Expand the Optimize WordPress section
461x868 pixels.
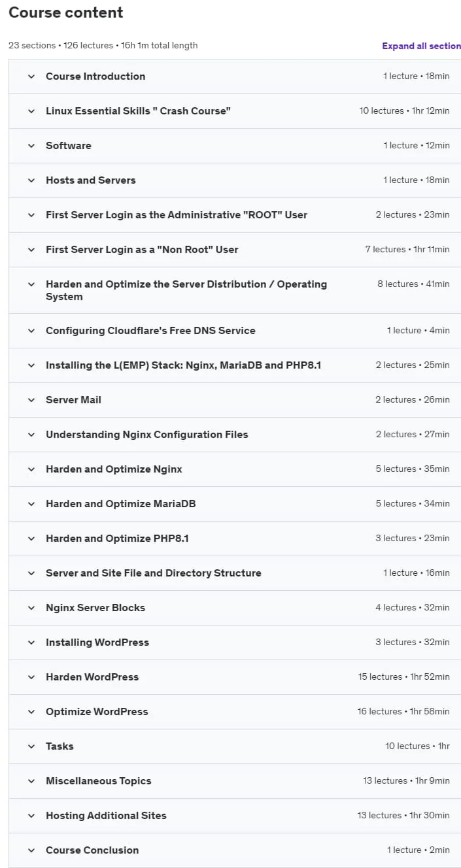tap(235, 712)
